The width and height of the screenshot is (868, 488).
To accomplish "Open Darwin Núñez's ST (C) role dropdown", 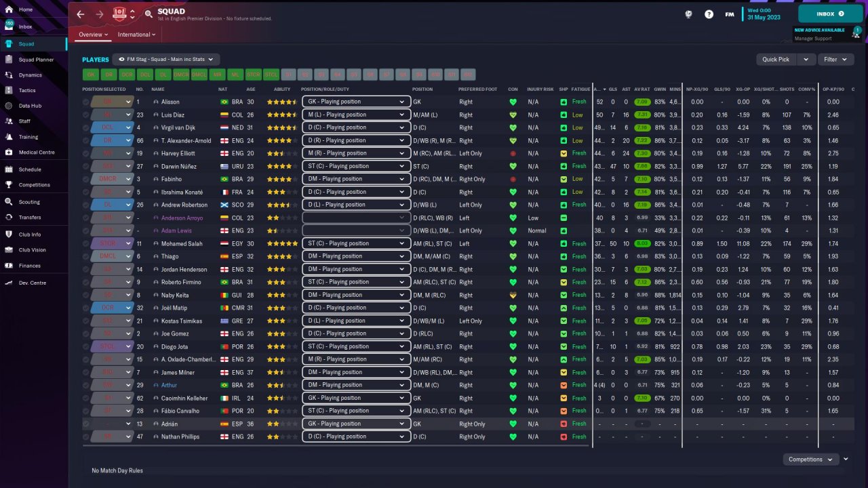I will coord(357,166).
